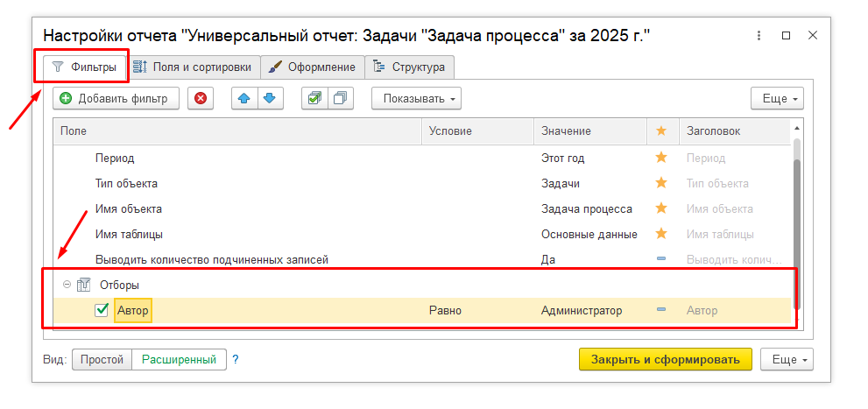
Task: Select the Имя таблицы field
Action: pyautogui.click(x=129, y=234)
